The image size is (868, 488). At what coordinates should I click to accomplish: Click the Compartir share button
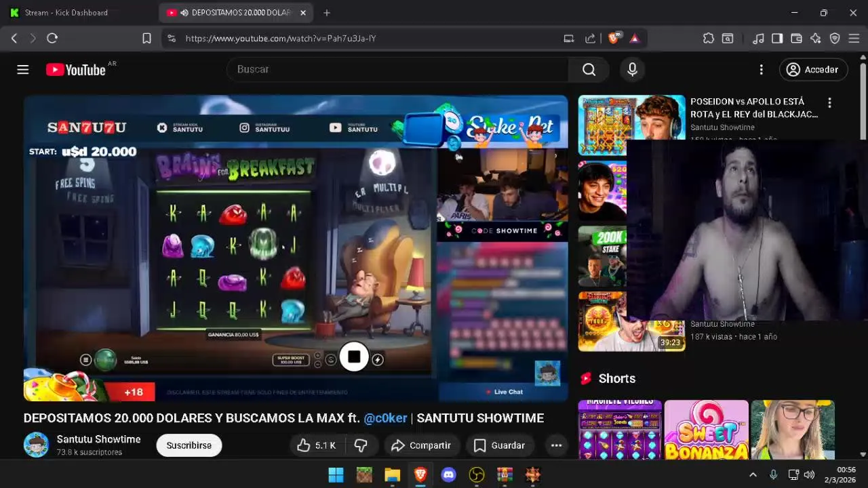tap(421, 445)
